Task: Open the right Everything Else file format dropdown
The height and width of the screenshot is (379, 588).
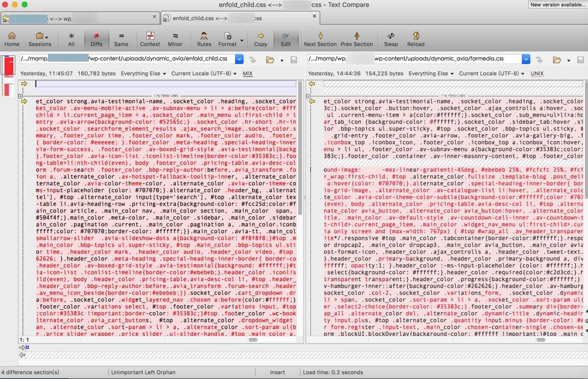Action: coord(431,73)
